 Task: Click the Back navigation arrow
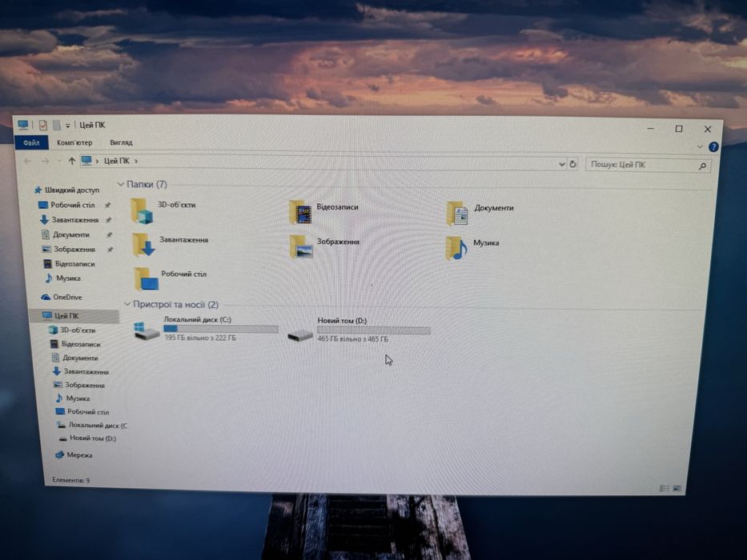28,161
